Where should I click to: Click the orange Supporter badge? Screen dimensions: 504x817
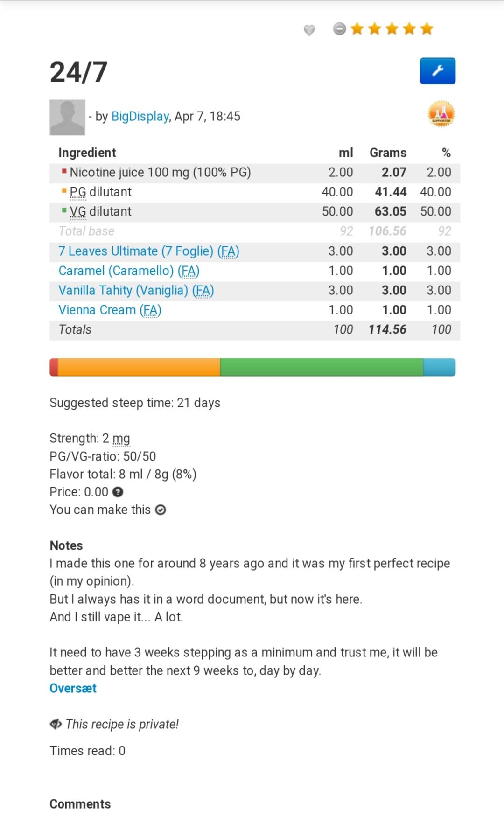(x=441, y=114)
